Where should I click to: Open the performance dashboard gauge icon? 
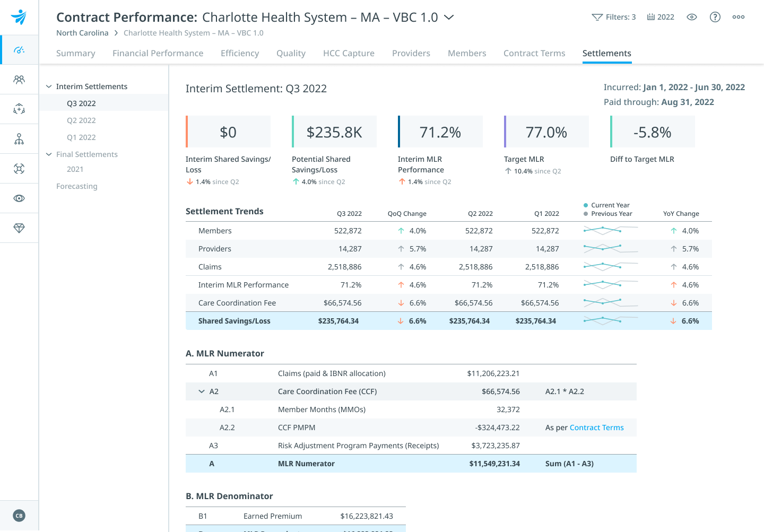pos(19,50)
